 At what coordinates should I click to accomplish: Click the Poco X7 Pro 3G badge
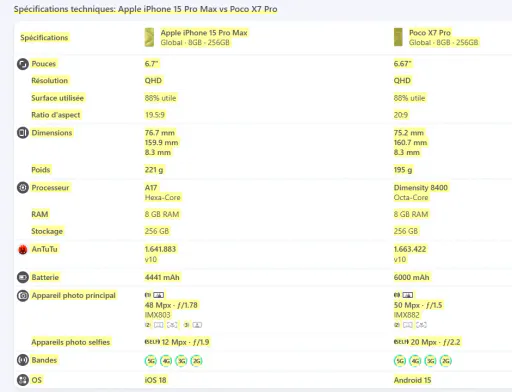430,361
